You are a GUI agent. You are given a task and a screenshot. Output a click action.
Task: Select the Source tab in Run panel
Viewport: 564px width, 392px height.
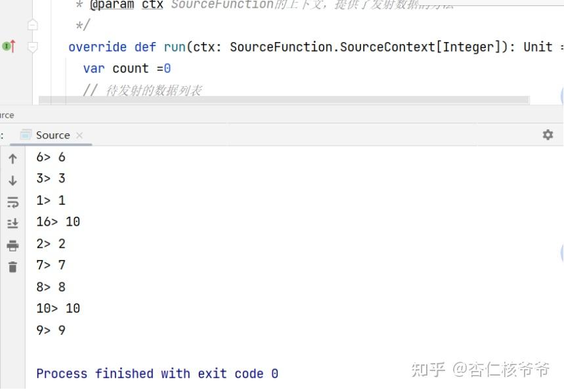53,135
